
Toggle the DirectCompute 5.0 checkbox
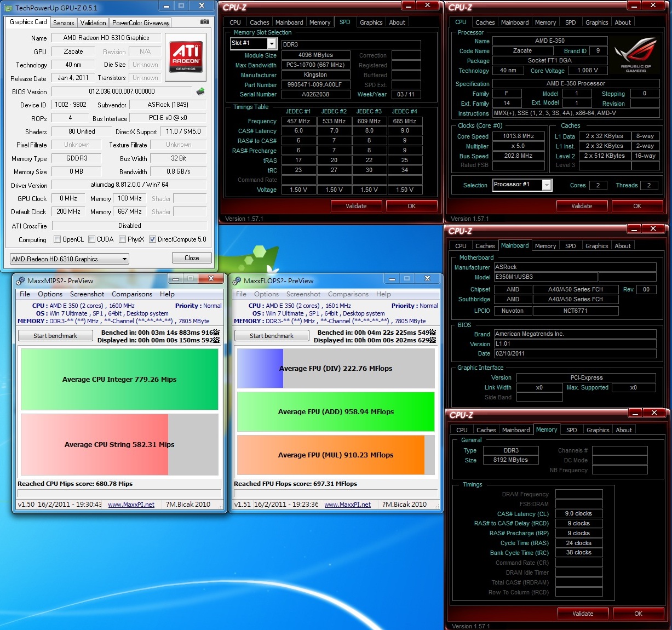click(152, 239)
